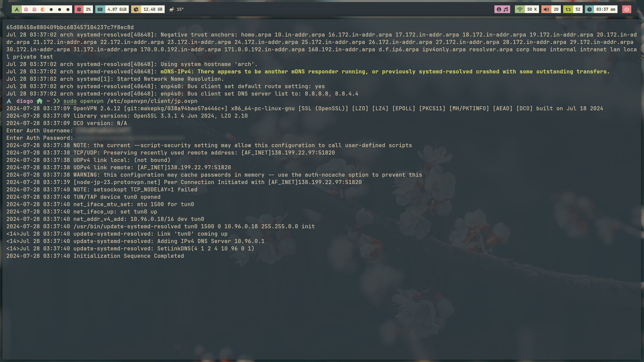Click the 12.40 GB disk value
Viewport: 644px width, 362px height.
click(153, 9)
